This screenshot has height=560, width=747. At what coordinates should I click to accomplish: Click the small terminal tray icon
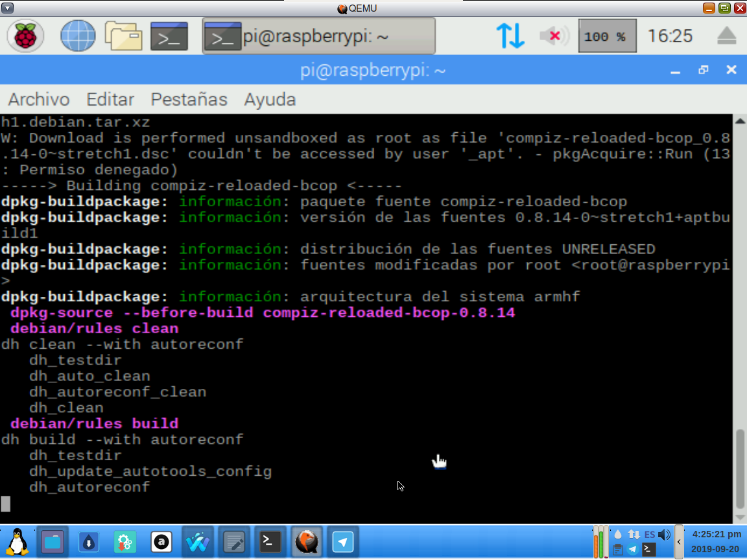pyautogui.click(x=649, y=550)
